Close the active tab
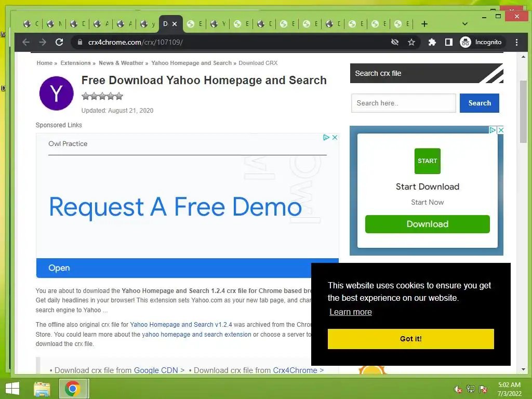 [x=175, y=24]
